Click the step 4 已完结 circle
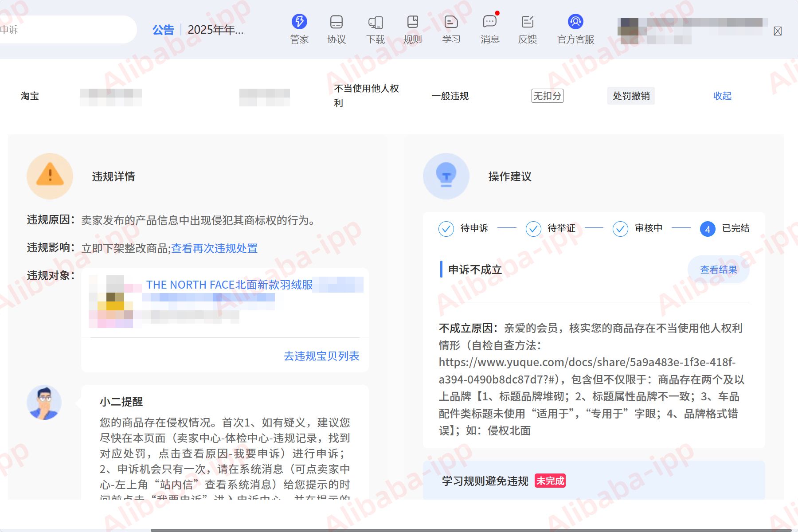Image resolution: width=798 pixels, height=532 pixels. [x=708, y=229]
